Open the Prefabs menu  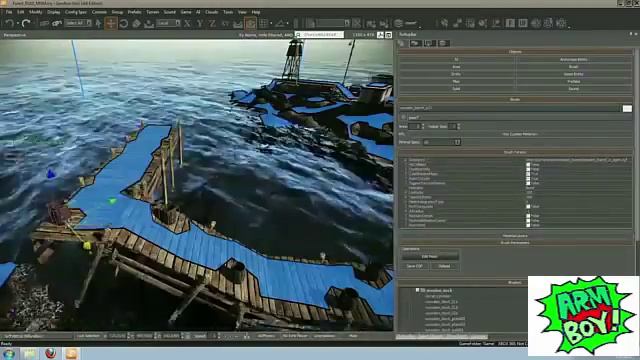[134, 12]
